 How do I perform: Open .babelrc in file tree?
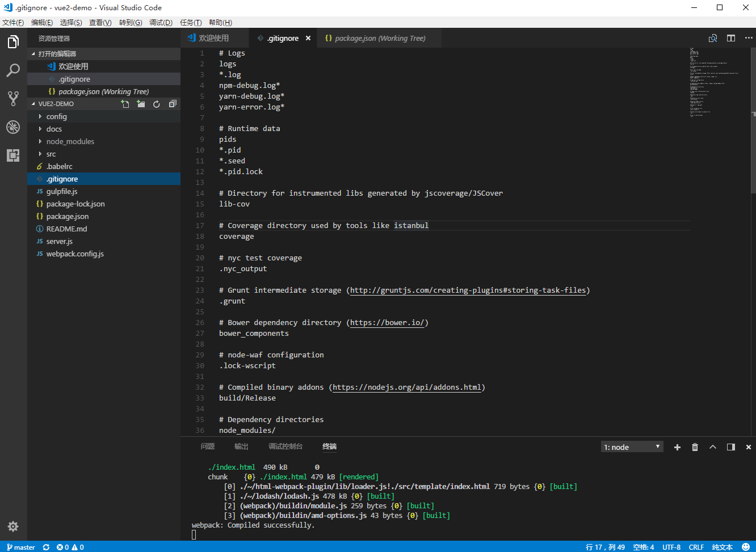tap(104, 166)
